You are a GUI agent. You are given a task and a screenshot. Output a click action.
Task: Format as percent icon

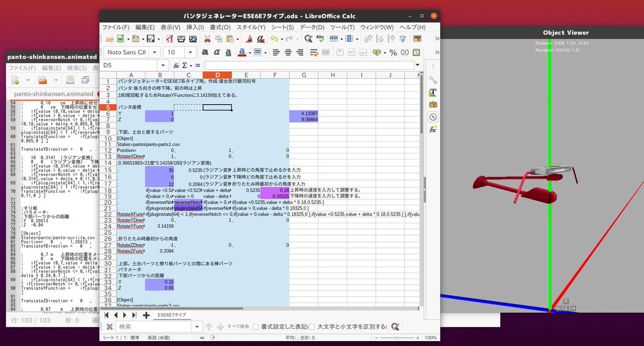(393, 53)
